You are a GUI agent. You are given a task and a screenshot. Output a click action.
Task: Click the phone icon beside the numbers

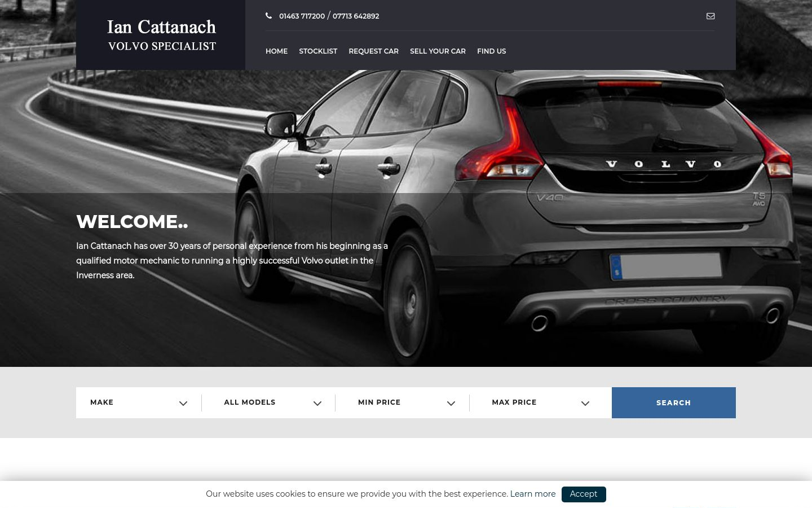[269, 16]
